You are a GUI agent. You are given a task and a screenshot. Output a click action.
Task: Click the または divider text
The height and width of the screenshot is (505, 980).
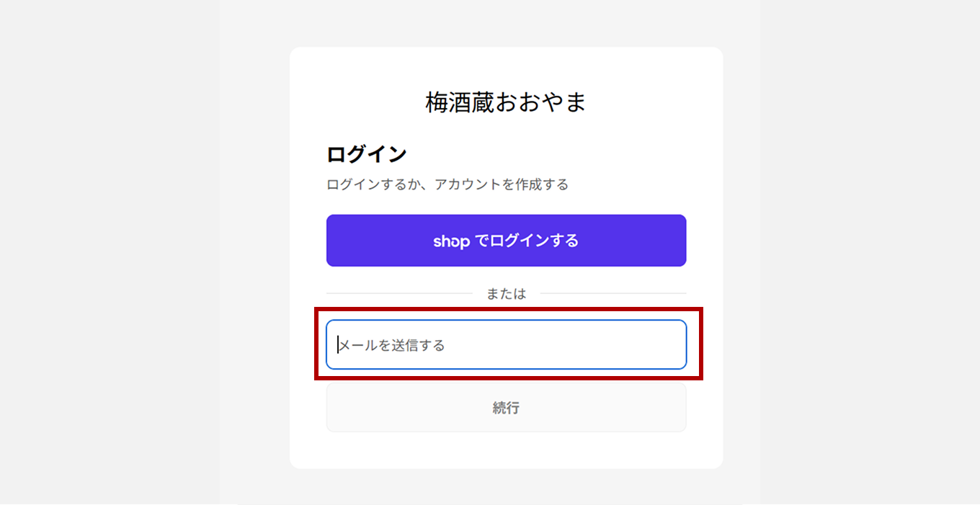(x=506, y=294)
